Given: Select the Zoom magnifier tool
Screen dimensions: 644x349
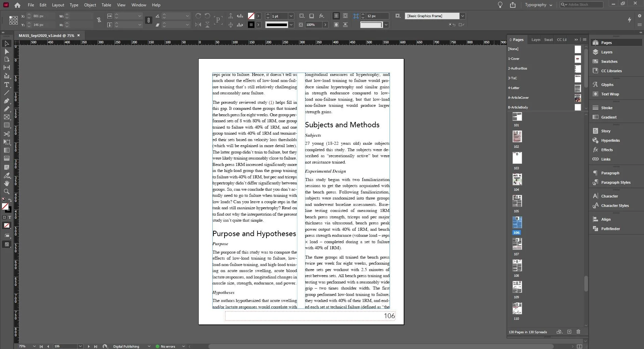Looking at the screenshot, I should coord(6,191).
